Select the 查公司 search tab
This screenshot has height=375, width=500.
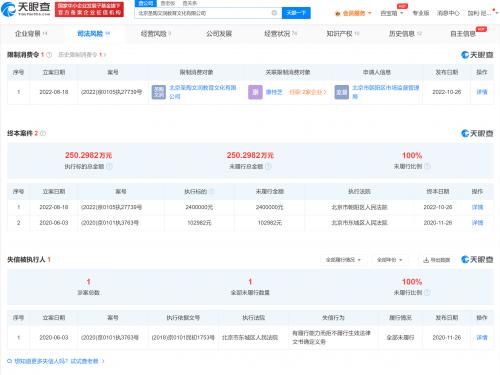point(146,3)
